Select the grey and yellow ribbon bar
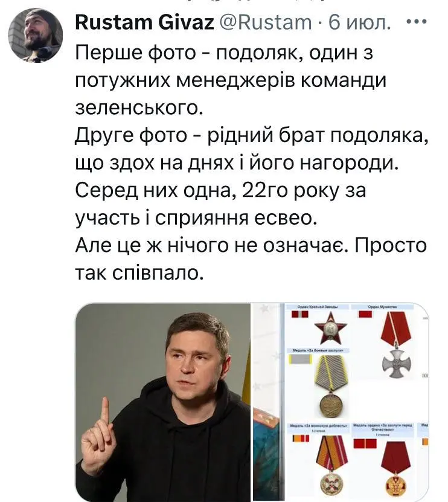This screenshot has width=448, height=502. click(x=300, y=359)
